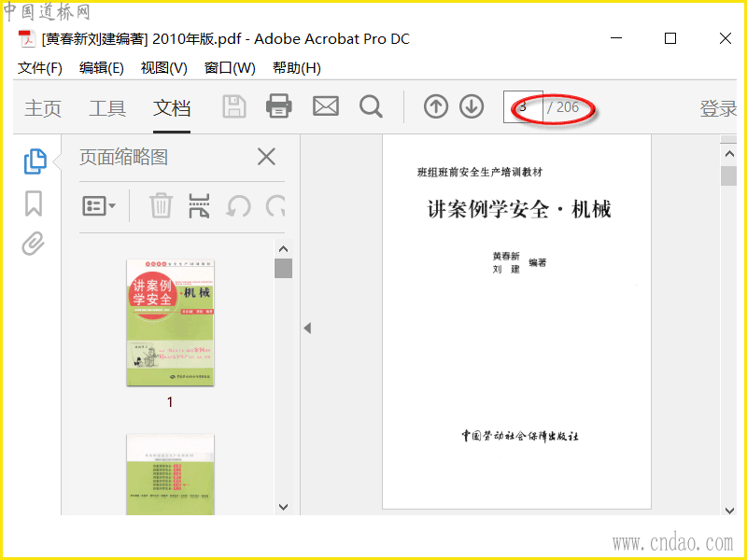Close the 页面缩略图 panel

(266, 157)
